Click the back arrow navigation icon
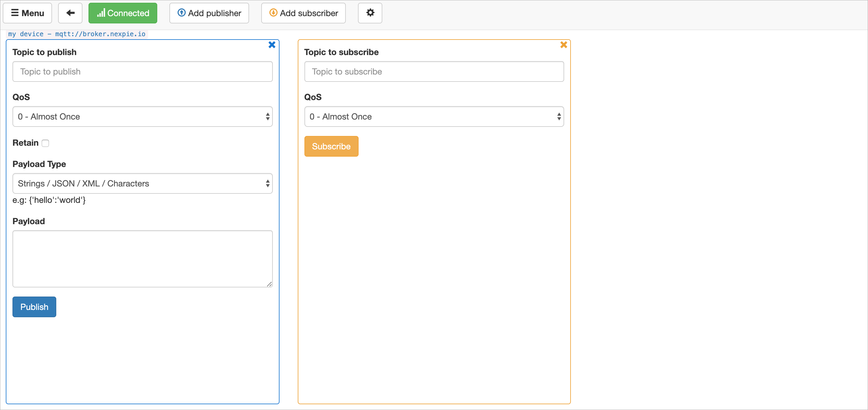The image size is (868, 410). pyautogui.click(x=70, y=13)
